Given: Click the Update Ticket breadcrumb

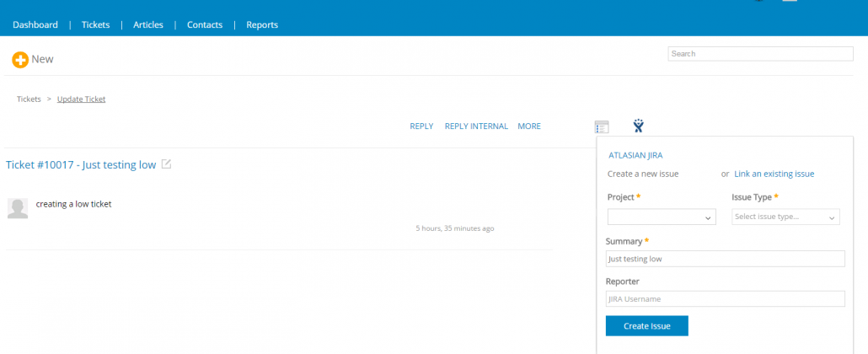Looking at the screenshot, I should click(x=82, y=99).
